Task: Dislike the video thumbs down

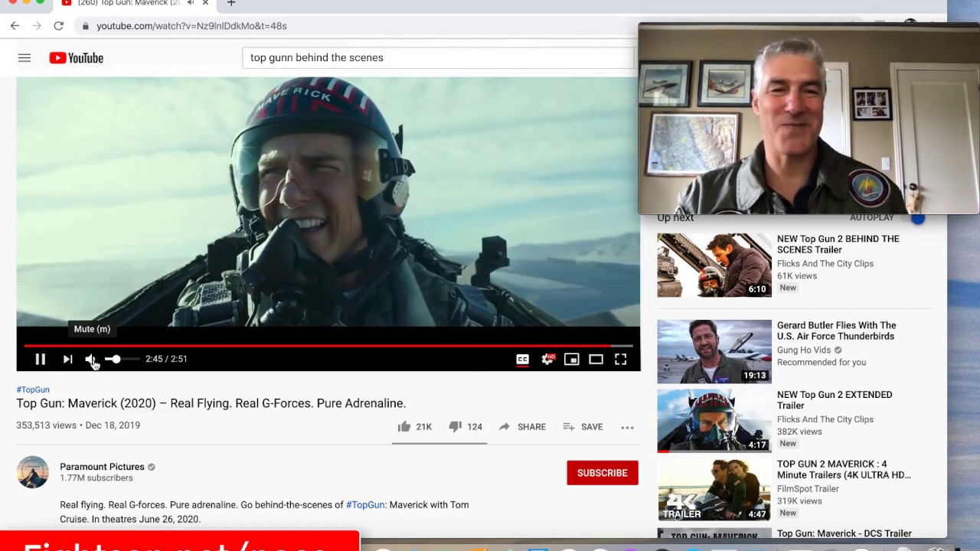Action: coord(465,426)
